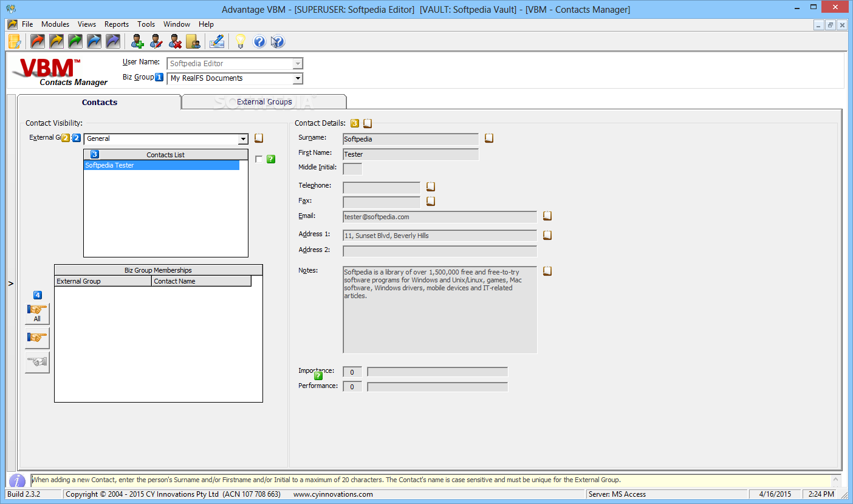Click the Contacts List column header
Viewport: 853px width, 504px height.
click(x=166, y=155)
